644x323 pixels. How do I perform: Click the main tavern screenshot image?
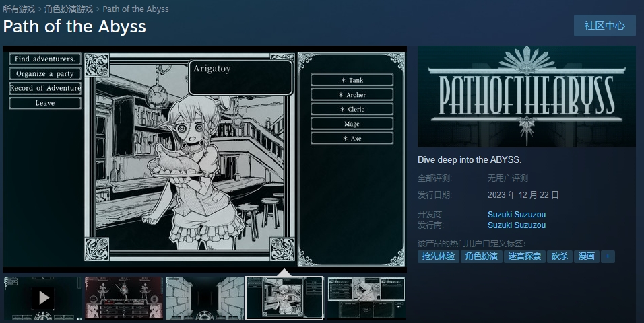[x=205, y=159]
